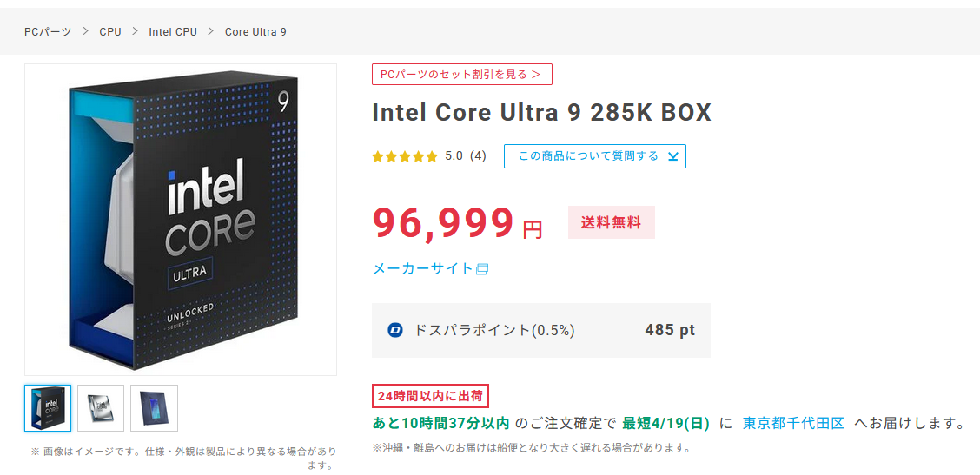Viewport: 980px width, 475px height.
Task: Show the CPU chip thumbnail image
Action: pyautogui.click(x=101, y=408)
